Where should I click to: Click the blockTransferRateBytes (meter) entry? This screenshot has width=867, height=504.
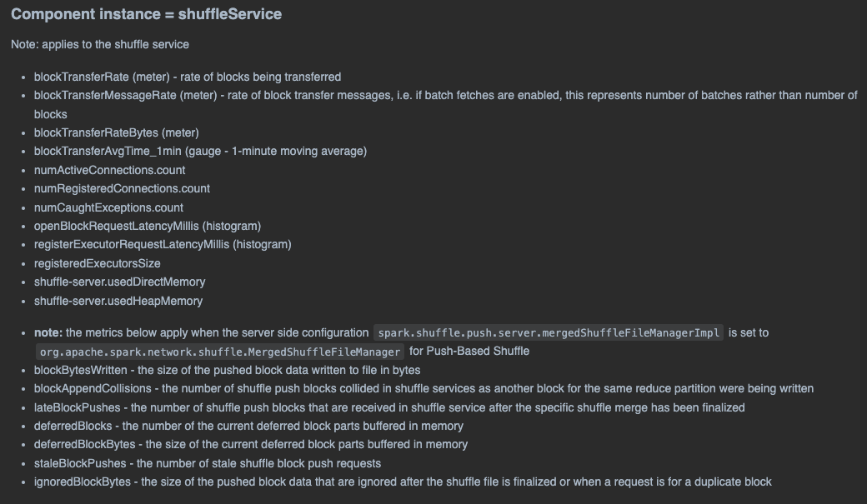coord(117,132)
